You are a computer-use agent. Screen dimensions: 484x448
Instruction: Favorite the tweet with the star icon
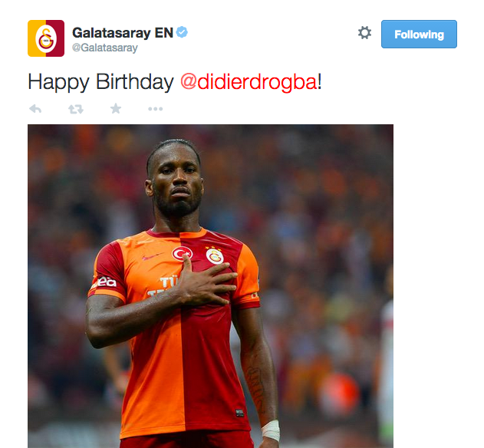(x=116, y=108)
